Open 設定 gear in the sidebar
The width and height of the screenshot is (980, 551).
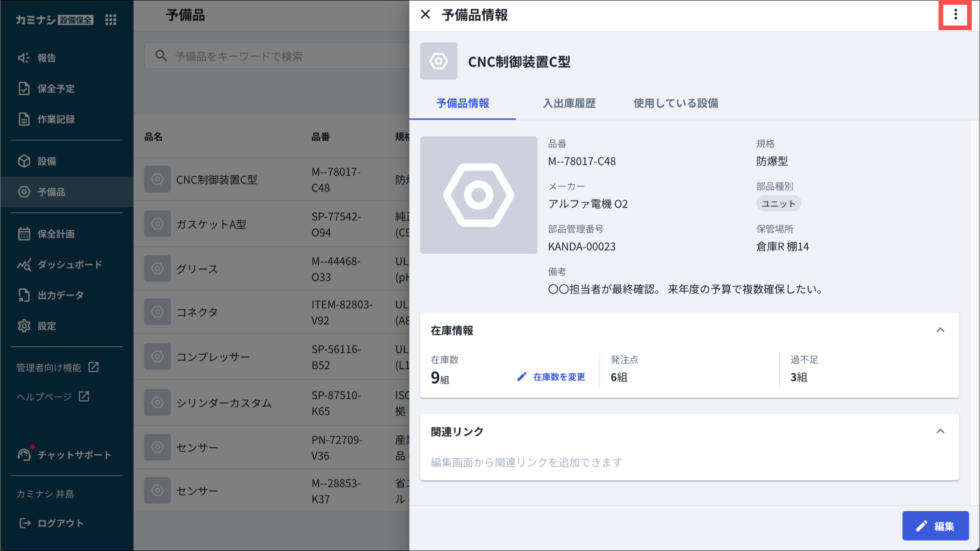pos(46,326)
